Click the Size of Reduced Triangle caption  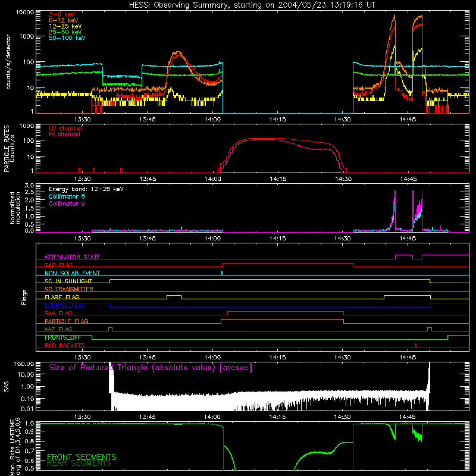[x=151, y=368]
